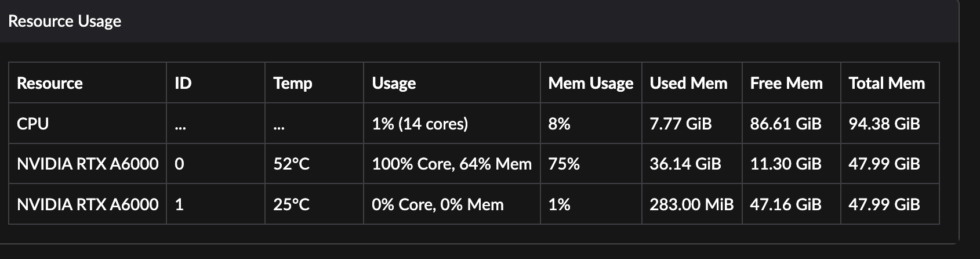The height and width of the screenshot is (259, 980).
Task: Click the 94.38 GiB total memory cell
Action: [884, 124]
